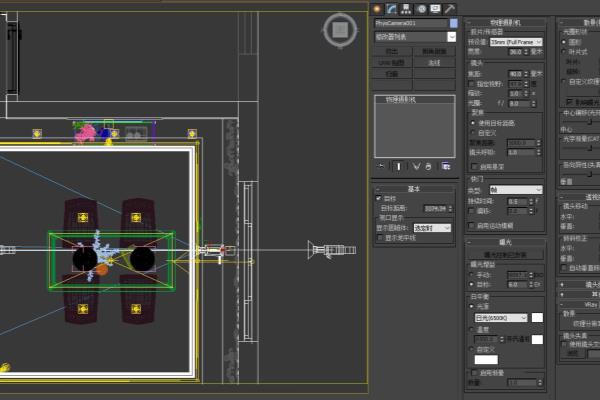
Task: Click the Target Distance spinner
Action: 450,209
